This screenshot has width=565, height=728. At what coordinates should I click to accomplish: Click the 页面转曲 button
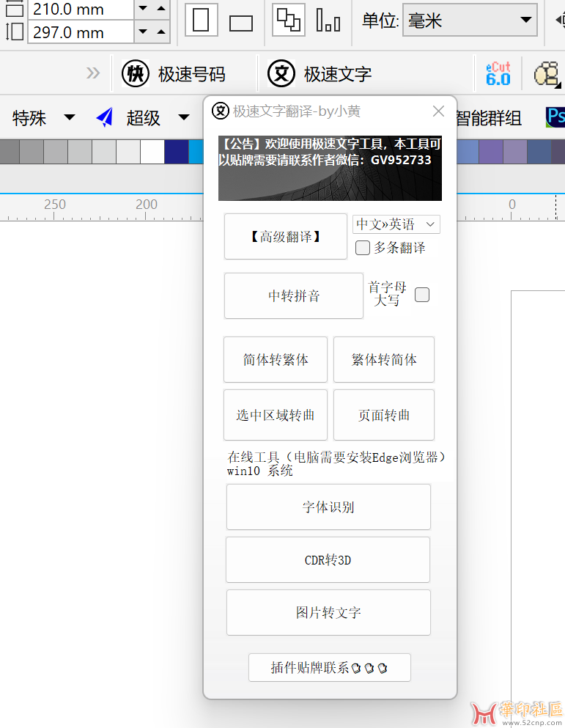pyautogui.click(x=384, y=415)
